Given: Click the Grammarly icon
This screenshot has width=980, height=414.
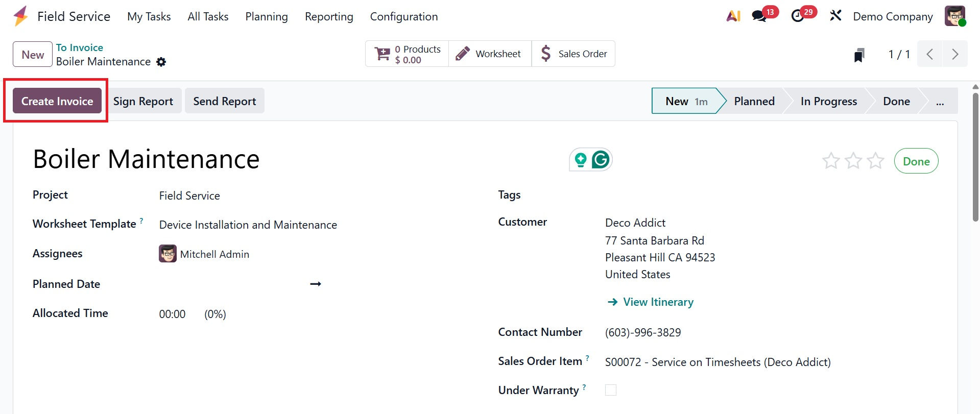Looking at the screenshot, I should click(x=601, y=160).
